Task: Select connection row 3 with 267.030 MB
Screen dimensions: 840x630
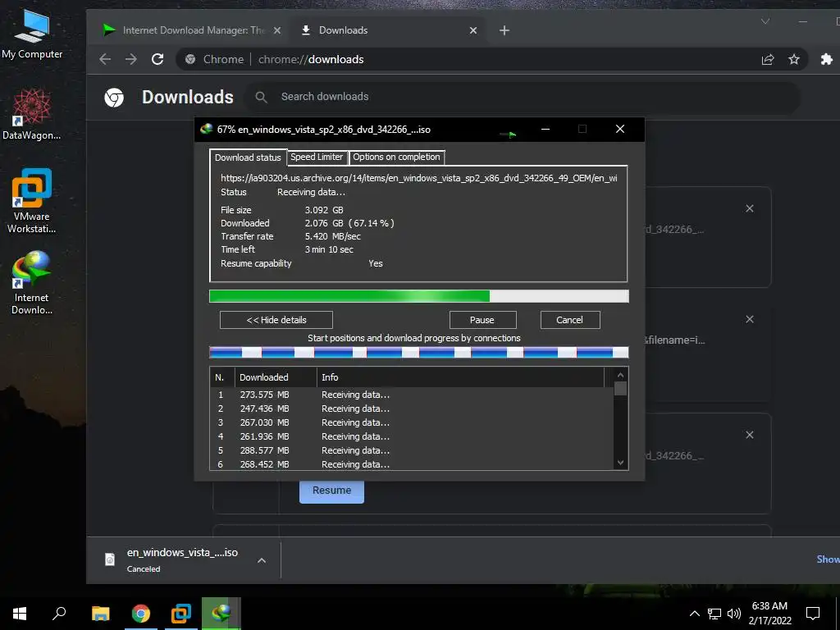Action: pyautogui.click(x=412, y=422)
